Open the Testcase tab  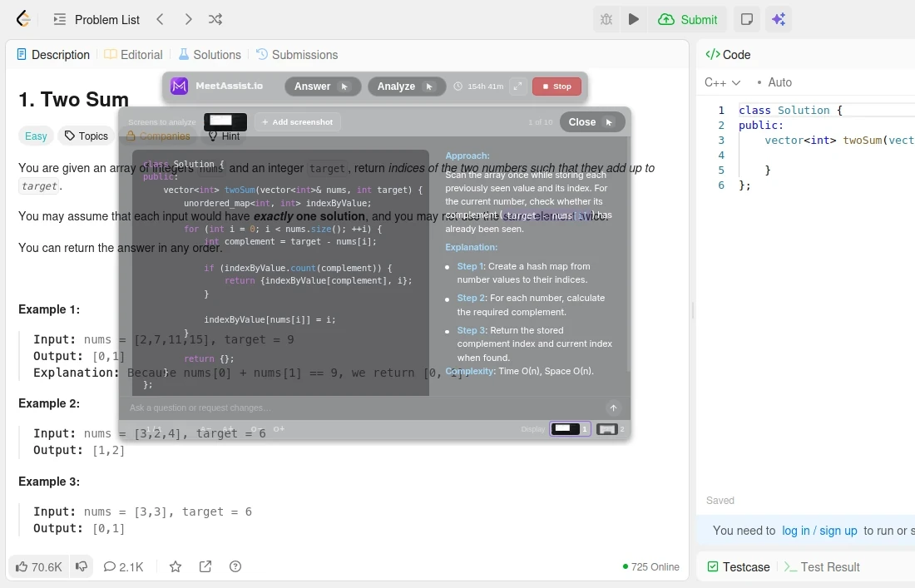pos(738,567)
